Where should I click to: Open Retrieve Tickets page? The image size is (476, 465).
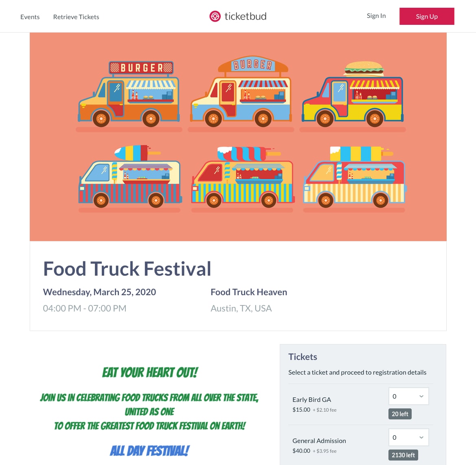pos(76,17)
